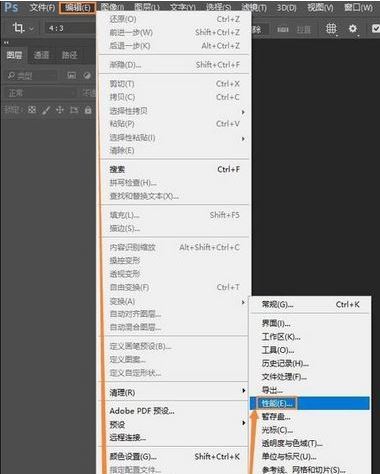This screenshot has height=474, width=380.
Task: Collapse the panel with the double-arrow icon
Action: [x=6, y=43]
